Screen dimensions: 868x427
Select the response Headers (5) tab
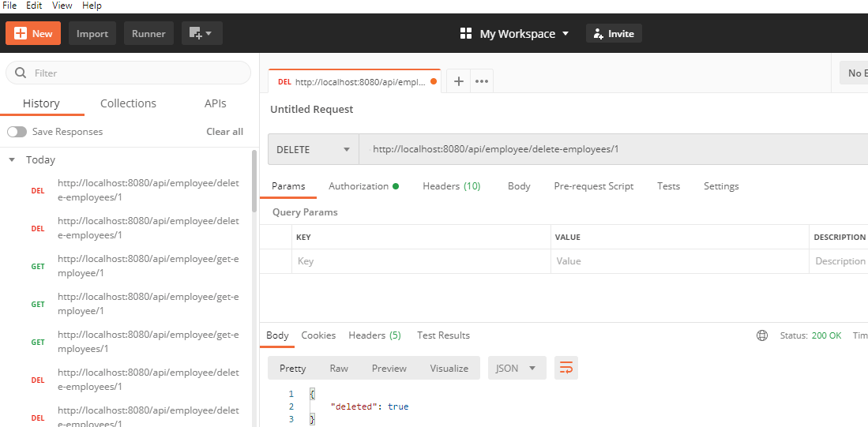point(375,335)
